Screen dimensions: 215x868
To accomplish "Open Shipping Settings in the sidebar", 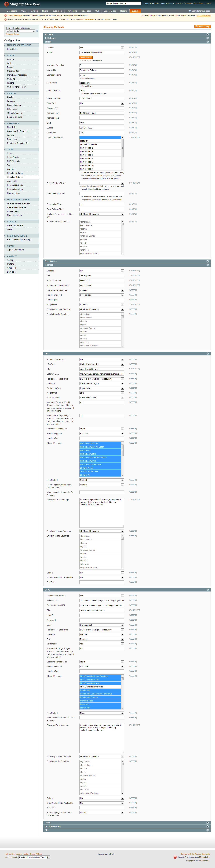I will (15, 173).
